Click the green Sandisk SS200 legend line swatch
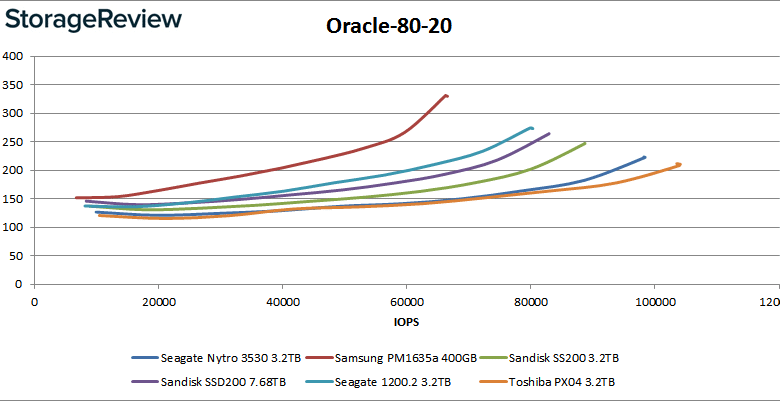This screenshot has width=780, height=401. point(493,358)
